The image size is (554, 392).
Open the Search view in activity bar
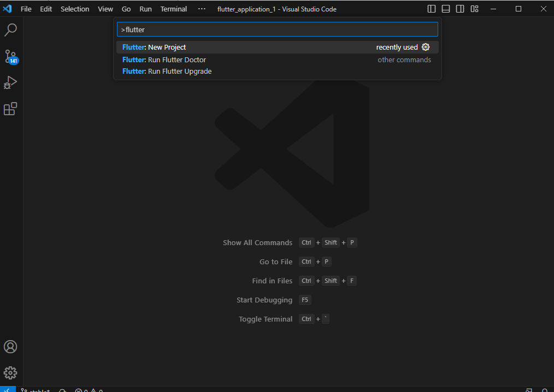(x=10, y=30)
